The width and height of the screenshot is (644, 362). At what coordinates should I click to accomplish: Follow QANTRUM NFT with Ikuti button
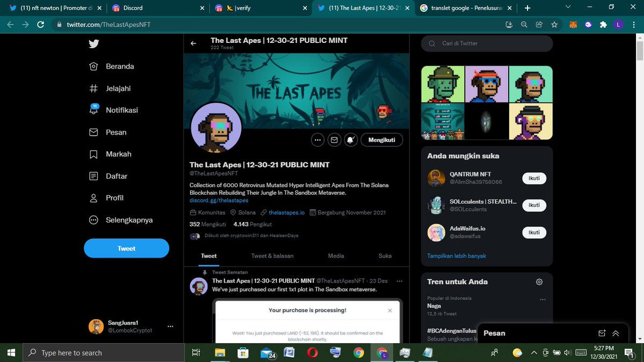(x=534, y=178)
